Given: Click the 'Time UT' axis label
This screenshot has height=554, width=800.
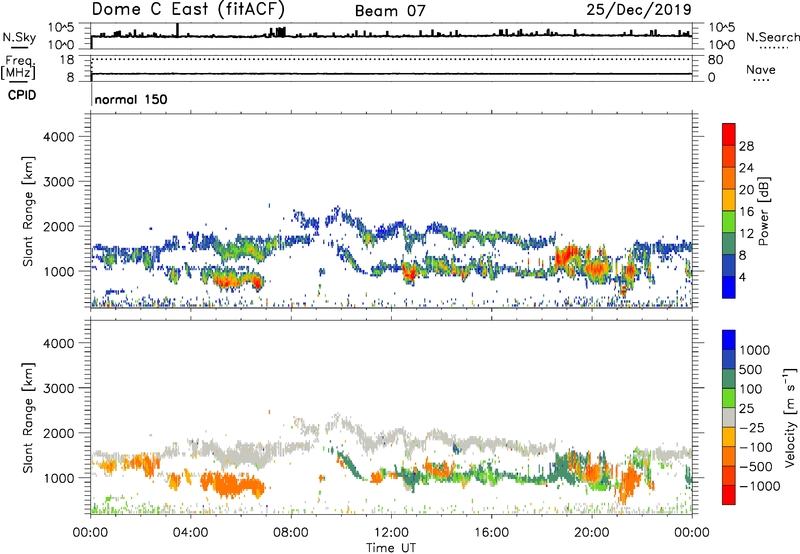Looking at the screenshot, I should tap(391, 548).
